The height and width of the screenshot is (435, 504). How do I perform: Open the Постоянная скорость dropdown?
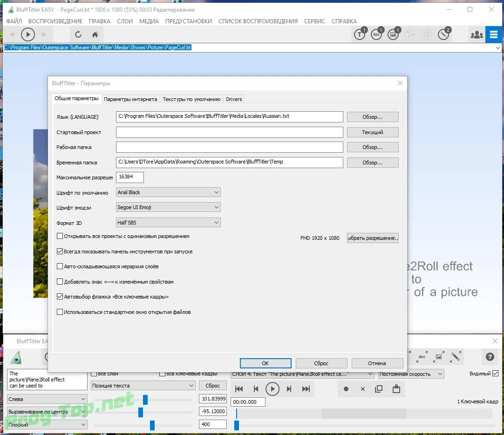coord(411,374)
